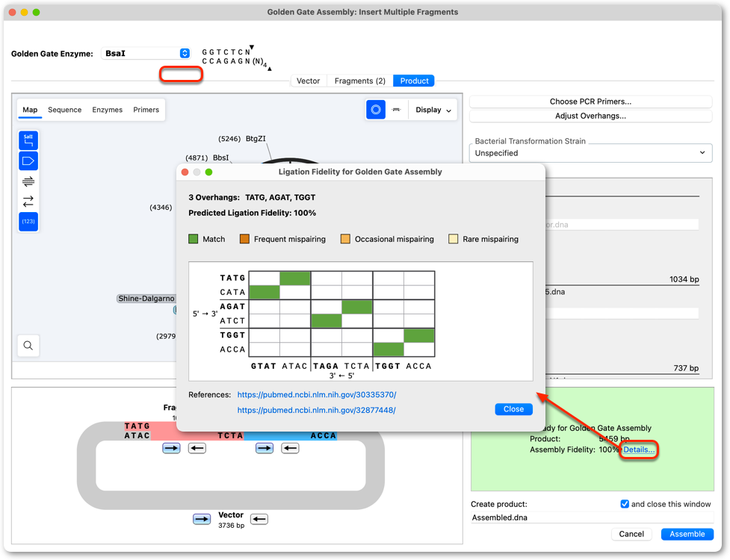Click the 'Vector 3736 bp' label

point(231,520)
